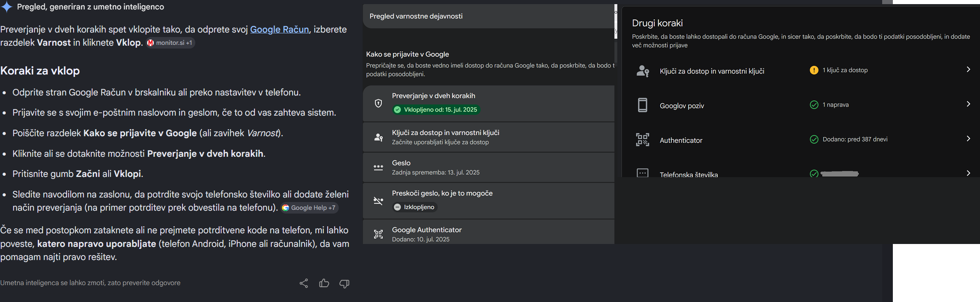The height and width of the screenshot is (302, 980).
Task: Click the crossed-out password icon for Preskoči geslo
Action: (x=379, y=201)
